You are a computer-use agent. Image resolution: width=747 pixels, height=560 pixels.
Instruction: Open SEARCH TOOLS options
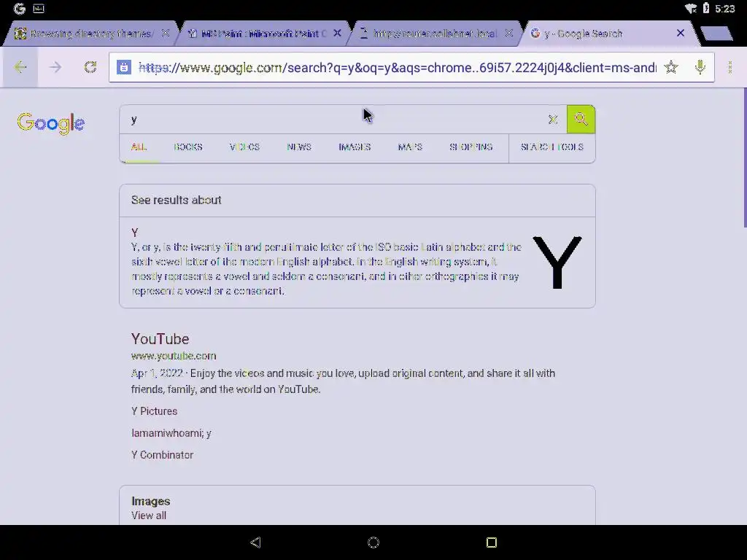[x=552, y=147]
